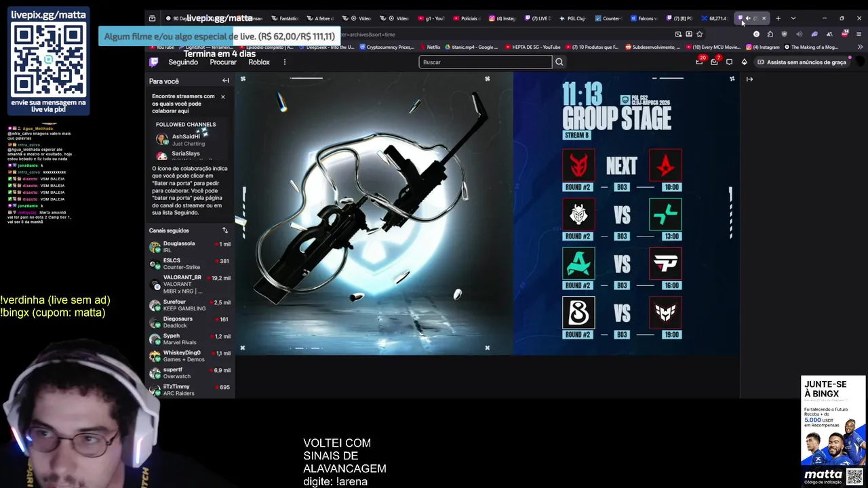Mute audio on the active browser tab
This screenshot has height=488, width=868.
click(748, 18)
